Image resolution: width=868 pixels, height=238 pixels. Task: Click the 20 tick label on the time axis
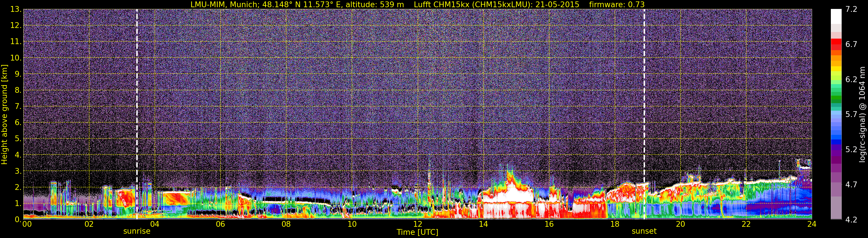click(680, 224)
